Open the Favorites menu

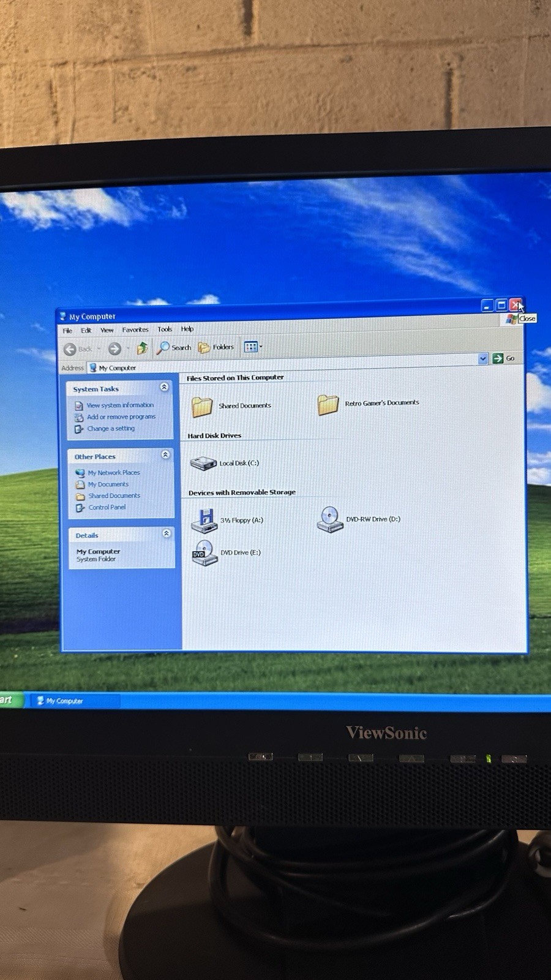click(x=135, y=330)
